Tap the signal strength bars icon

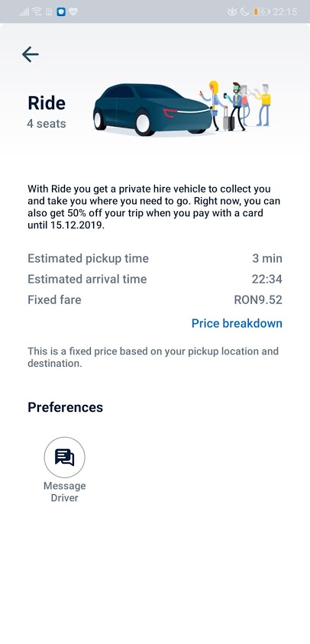(x=24, y=11)
